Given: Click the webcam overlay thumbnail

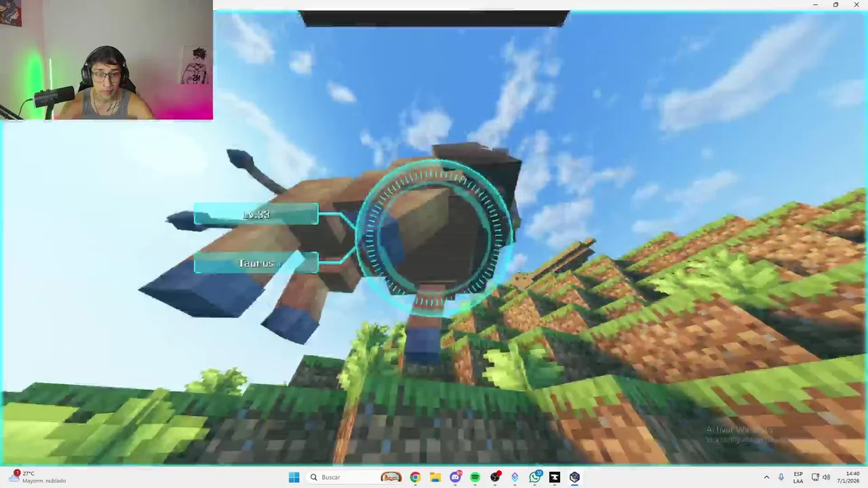Looking at the screenshot, I should coord(106,60).
